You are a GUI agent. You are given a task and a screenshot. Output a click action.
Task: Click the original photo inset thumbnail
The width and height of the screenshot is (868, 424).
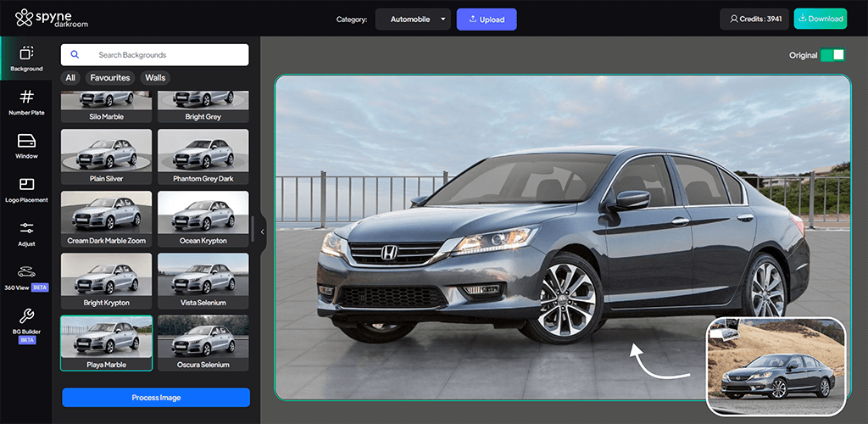click(x=776, y=366)
